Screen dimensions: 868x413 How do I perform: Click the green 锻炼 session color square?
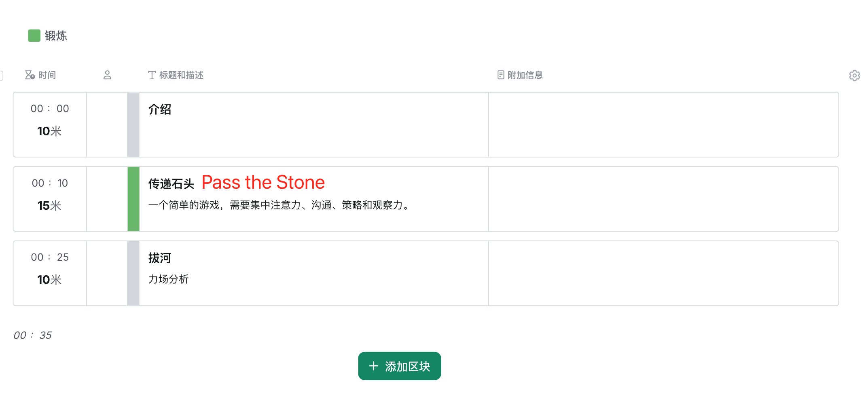(x=34, y=36)
